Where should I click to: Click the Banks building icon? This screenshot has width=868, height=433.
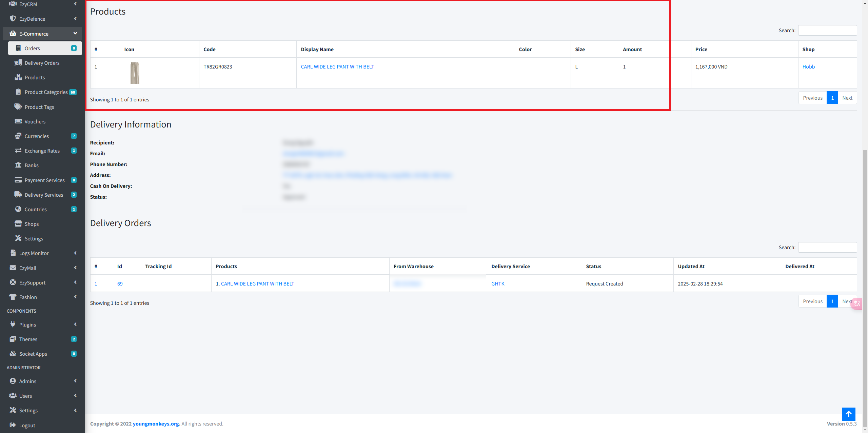(18, 165)
